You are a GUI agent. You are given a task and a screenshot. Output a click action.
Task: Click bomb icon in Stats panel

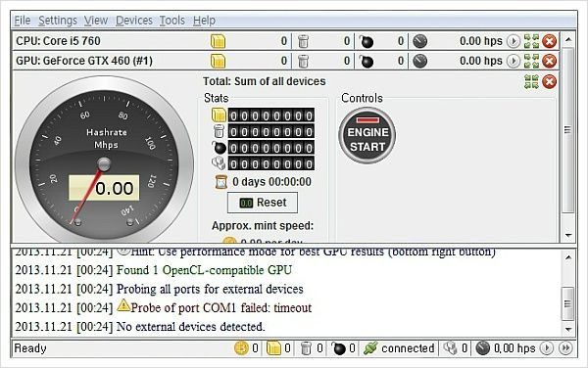pos(219,148)
